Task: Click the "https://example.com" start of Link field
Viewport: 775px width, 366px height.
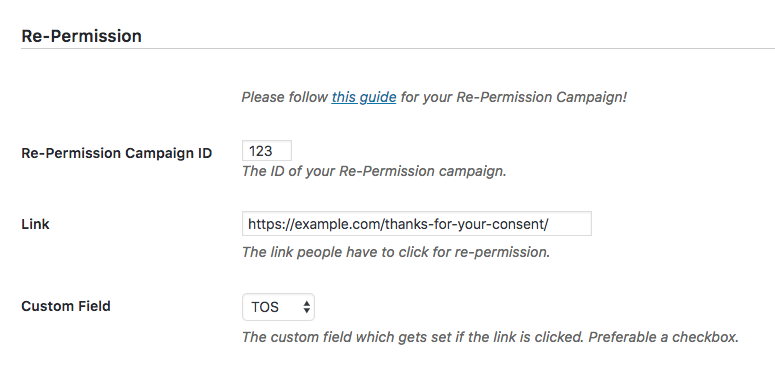Action: [x=313, y=224]
